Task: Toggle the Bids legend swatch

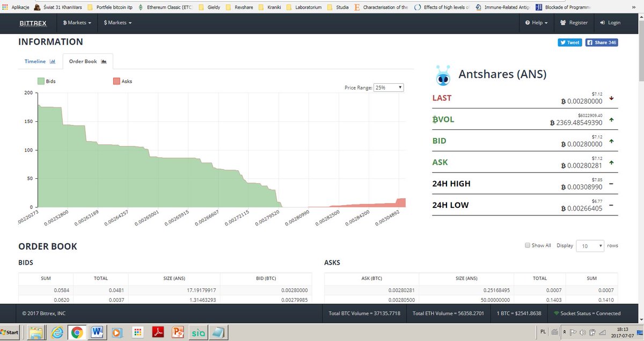Action: [41, 81]
